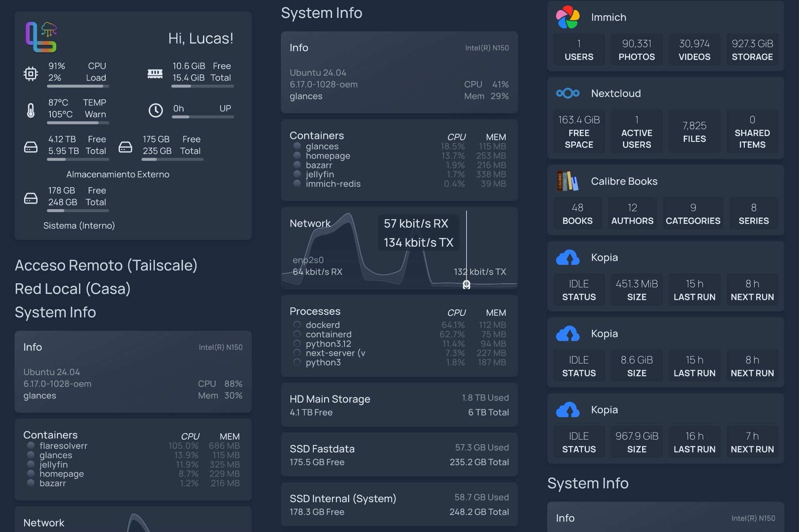Click the status circle beside next-server process
Screen dimensions: 799x532
coord(297,353)
